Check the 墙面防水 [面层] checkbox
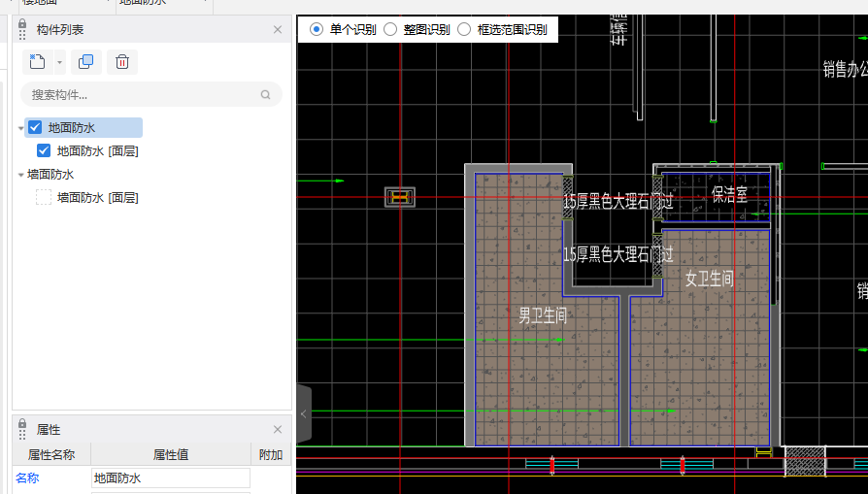868x494 pixels. click(x=44, y=197)
